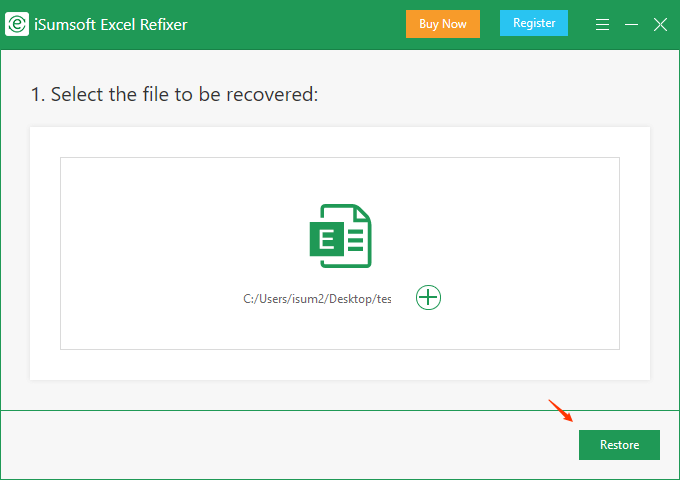Minimize the Excel Refixer window
The height and width of the screenshot is (480, 680).
point(631,25)
